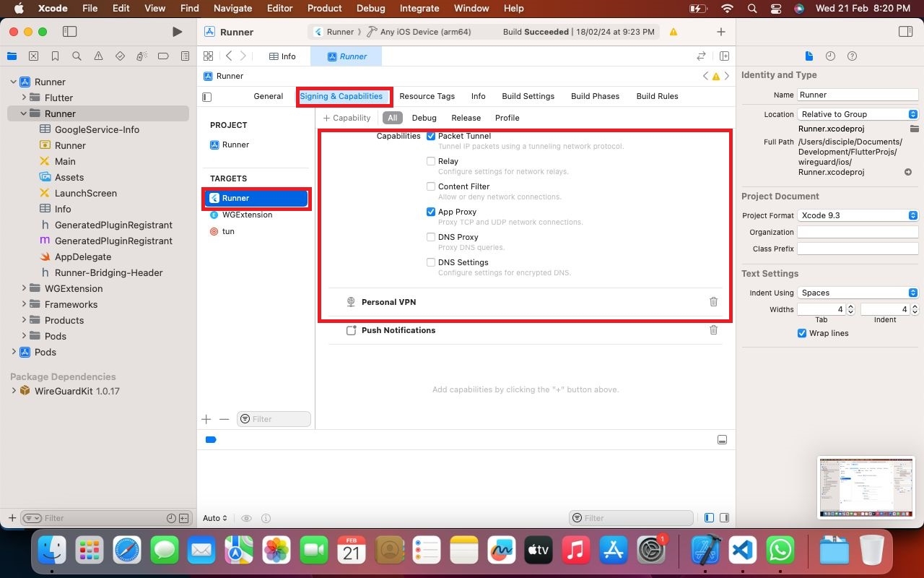Expand the Flutter folder in navigator
The width and height of the screenshot is (924, 578).
(24, 98)
